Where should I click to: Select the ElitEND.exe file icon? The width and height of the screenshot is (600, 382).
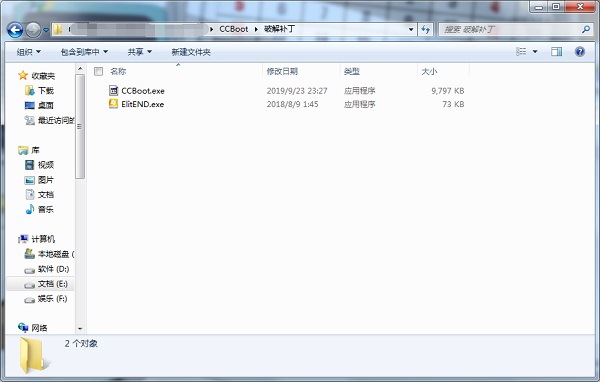pyautogui.click(x=113, y=104)
